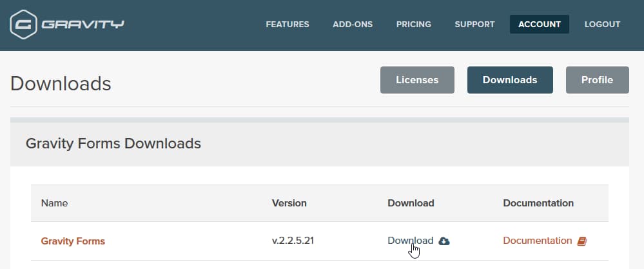Click the Gravity wordmark text logo
This screenshot has width=644, height=269.
[83, 25]
